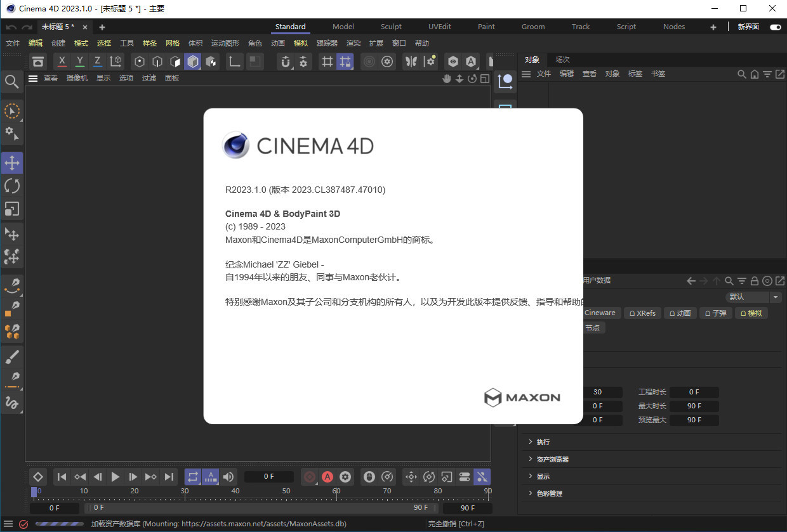This screenshot has height=532, width=787.
Task: Switch to the 场次 tab
Action: coord(562,60)
